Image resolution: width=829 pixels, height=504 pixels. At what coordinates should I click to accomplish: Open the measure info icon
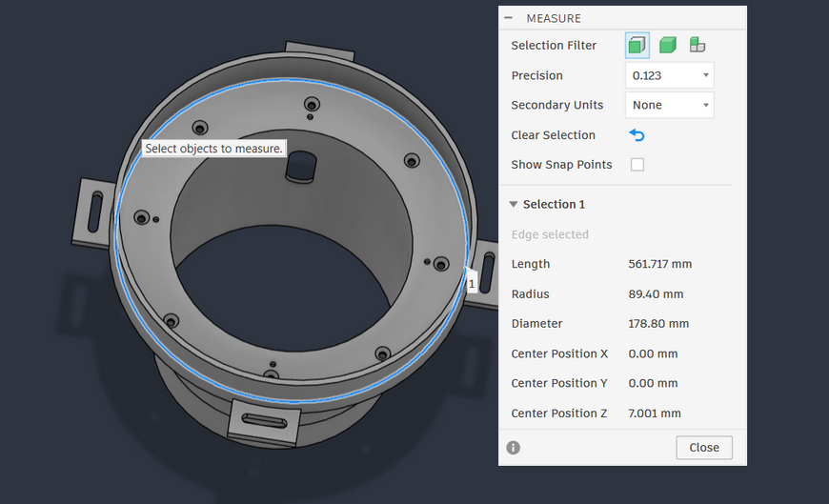click(514, 448)
